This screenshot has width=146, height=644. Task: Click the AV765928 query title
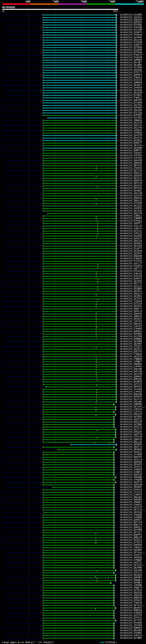8,7
